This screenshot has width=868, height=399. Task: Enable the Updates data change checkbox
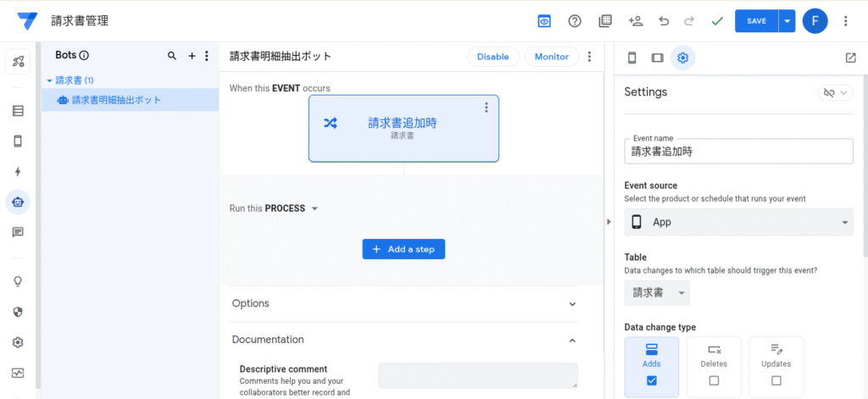[776, 380]
